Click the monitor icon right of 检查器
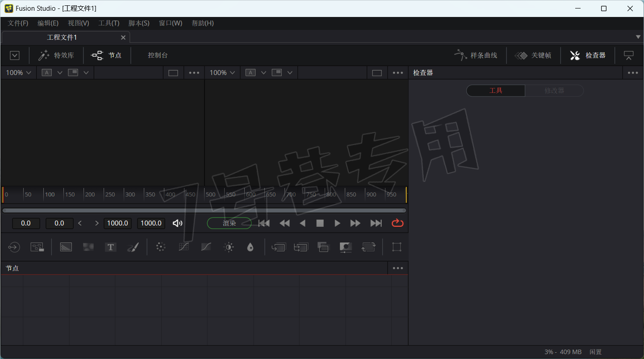 (629, 55)
